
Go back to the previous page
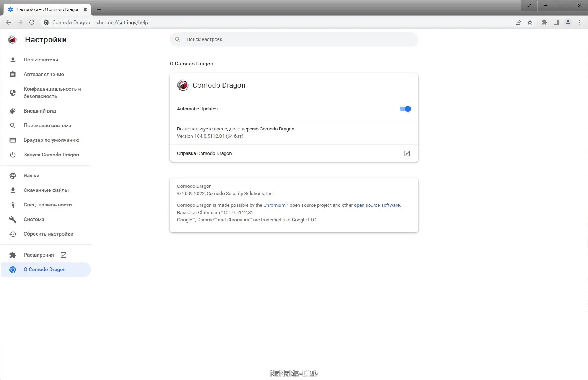coord(8,22)
